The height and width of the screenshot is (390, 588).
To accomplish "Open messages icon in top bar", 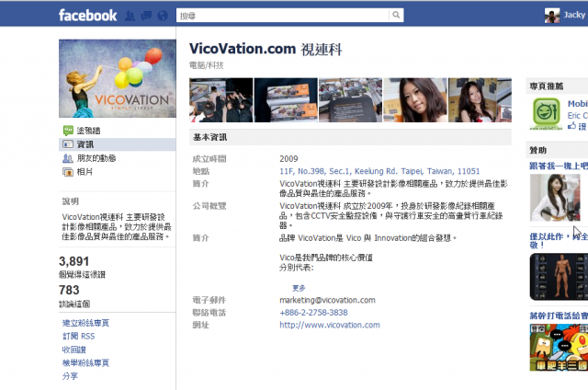I will (146, 16).
